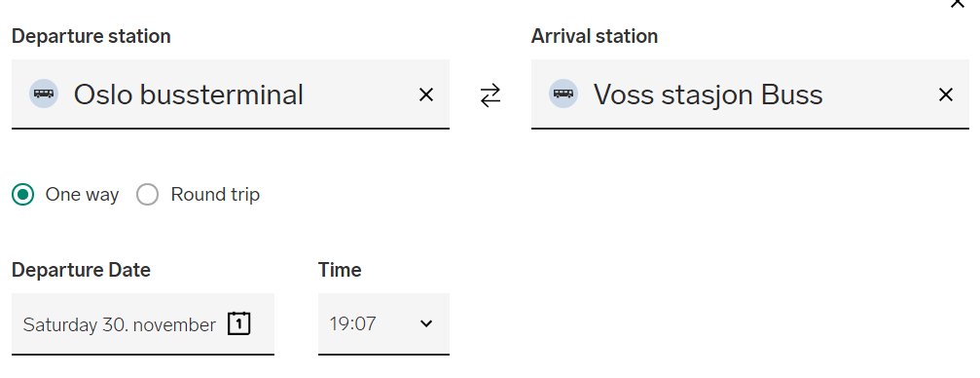Click the bus icon beside Voss stasjon Buss
Image resolution: width=980 pixels, height=378 pixels.
563,94
